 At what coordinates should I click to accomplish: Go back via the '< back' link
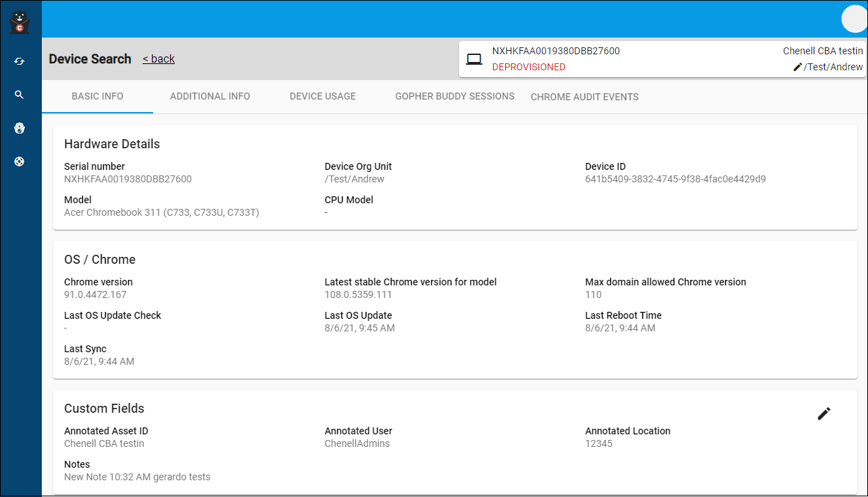(159, 58)
